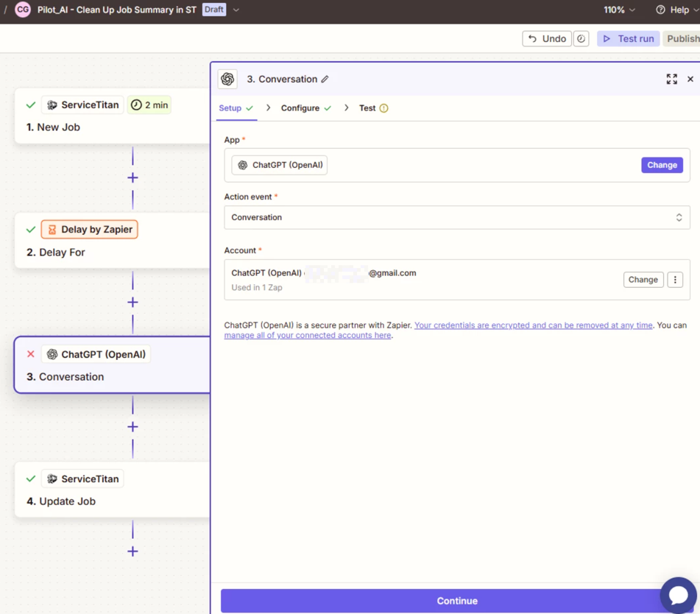Start a Test run

tap(629, 39)
